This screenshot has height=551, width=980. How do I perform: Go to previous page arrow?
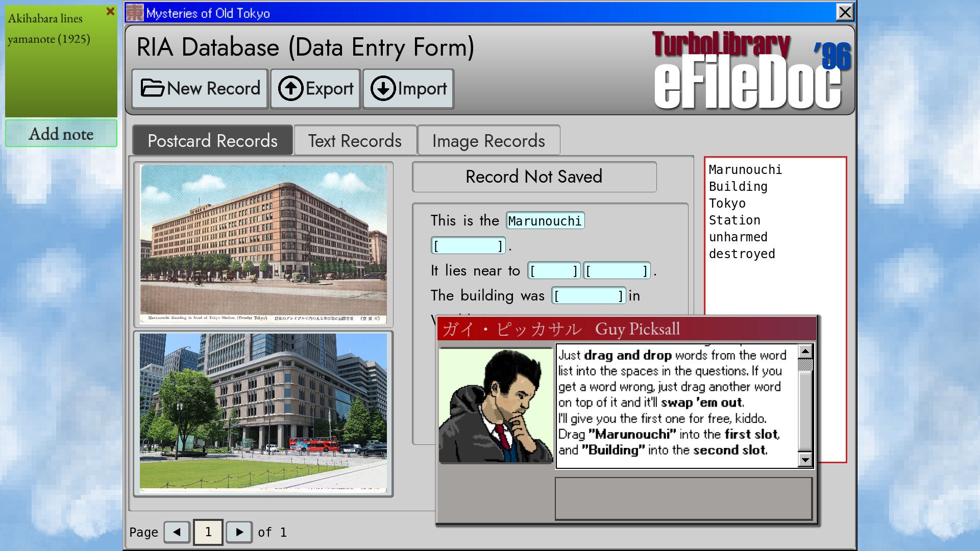(x=177, y=532)
